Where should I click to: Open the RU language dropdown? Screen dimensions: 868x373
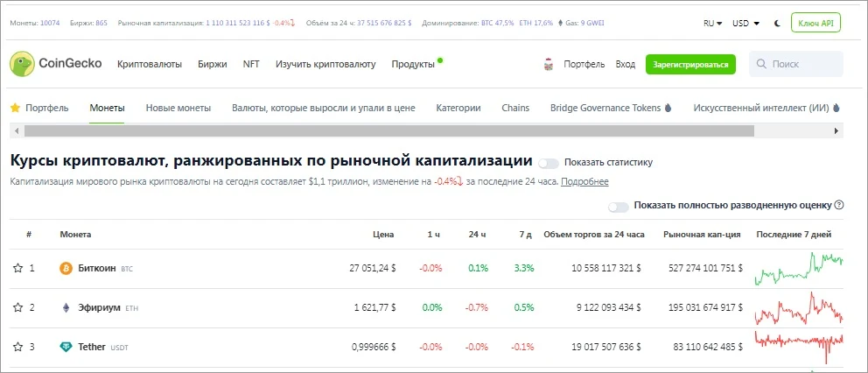712,24
